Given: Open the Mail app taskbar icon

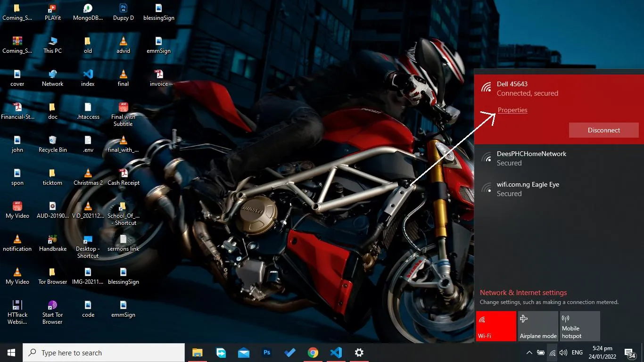Looking at the screenshot, I should point(244,353).
